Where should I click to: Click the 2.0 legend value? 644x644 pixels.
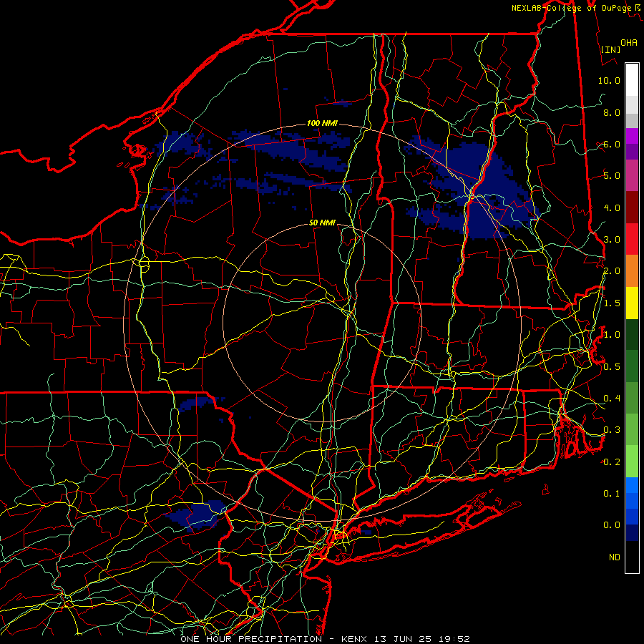tap(612, 271)
